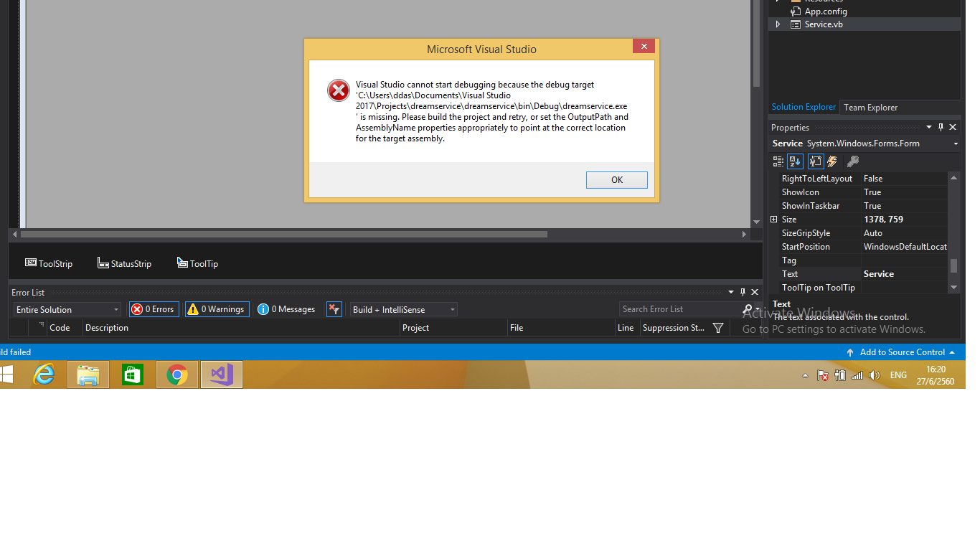Viewport: 980px width, 551px height.
Task: Switch to the Solution Explorer tab
Action: point(804,107)
